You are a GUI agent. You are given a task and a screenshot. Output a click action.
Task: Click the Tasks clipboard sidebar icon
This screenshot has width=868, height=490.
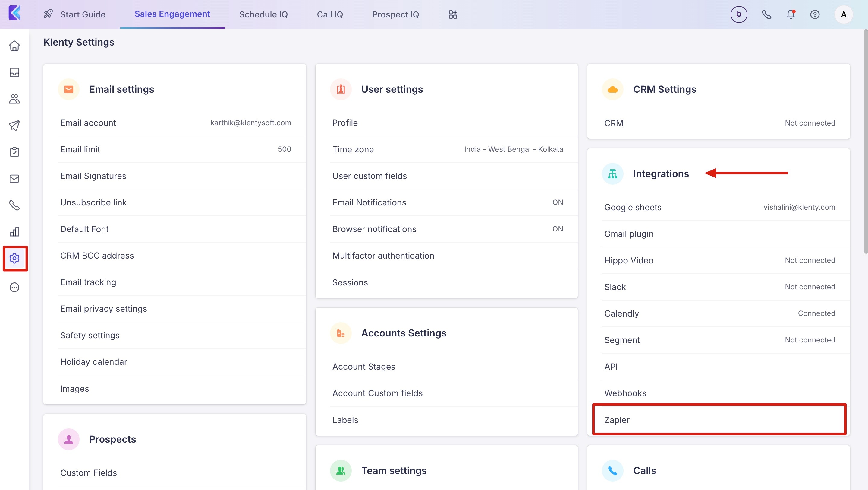(14, 152)
